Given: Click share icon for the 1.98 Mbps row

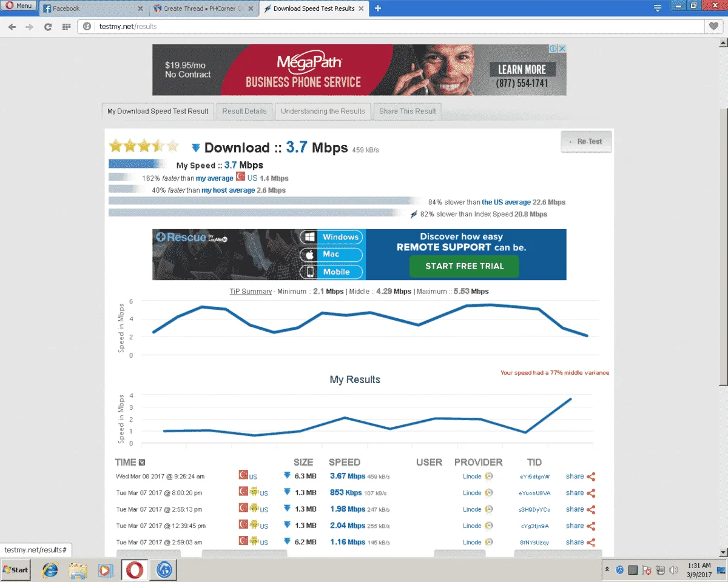Looking at the screenshot, I should pyautogui.click(x=591, y=509).
